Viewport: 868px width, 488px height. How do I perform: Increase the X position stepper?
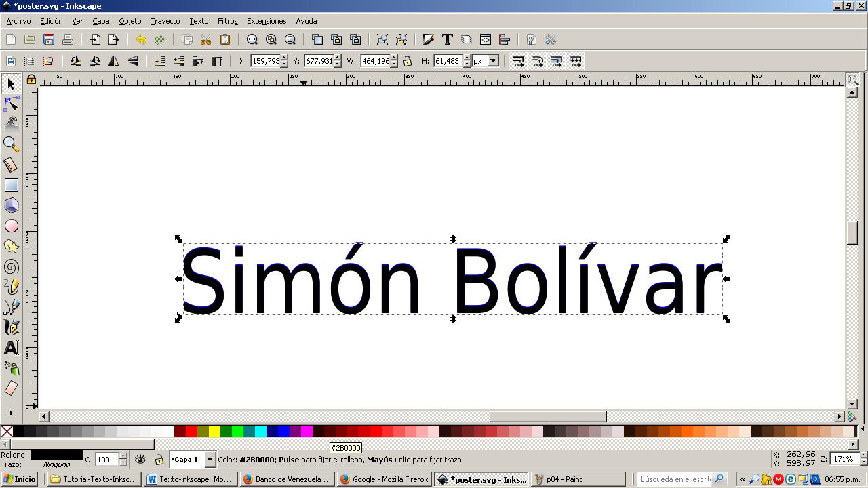pyautogui.click(x=284, y=58)
